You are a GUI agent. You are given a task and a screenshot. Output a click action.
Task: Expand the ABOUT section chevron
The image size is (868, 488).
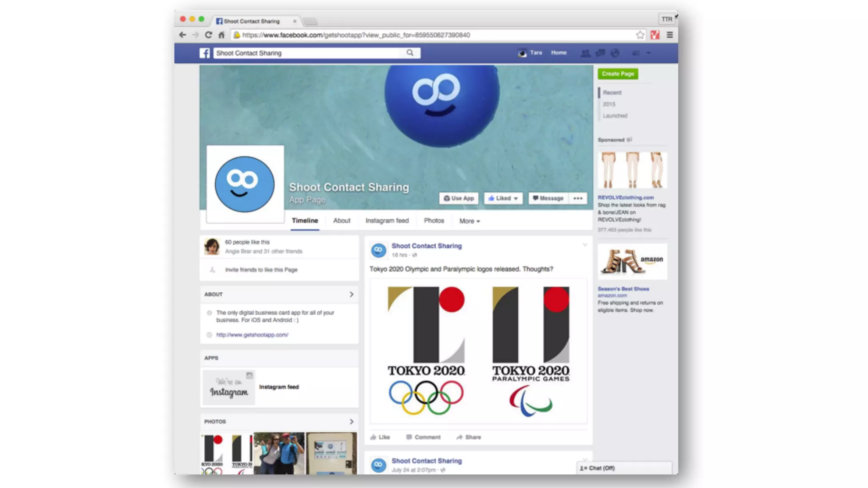(351, 294)
